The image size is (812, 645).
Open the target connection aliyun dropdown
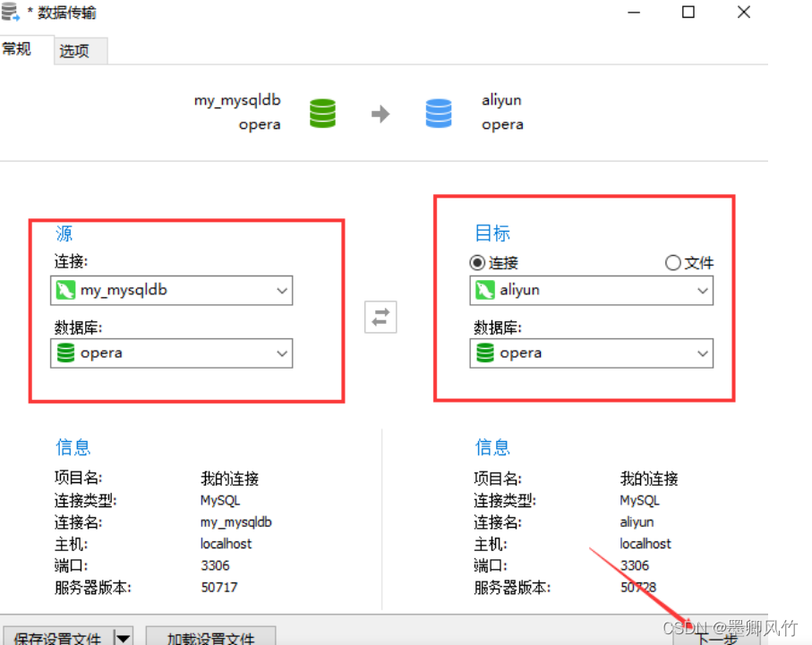702,290
